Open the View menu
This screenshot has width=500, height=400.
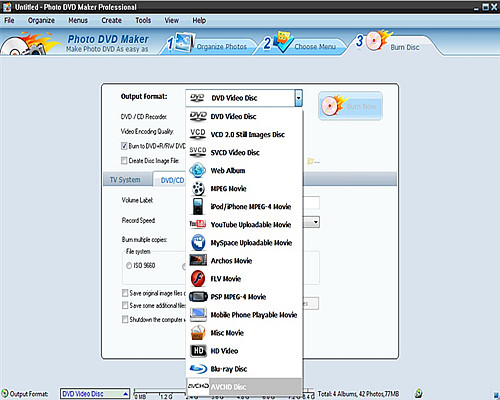point(172,20)
